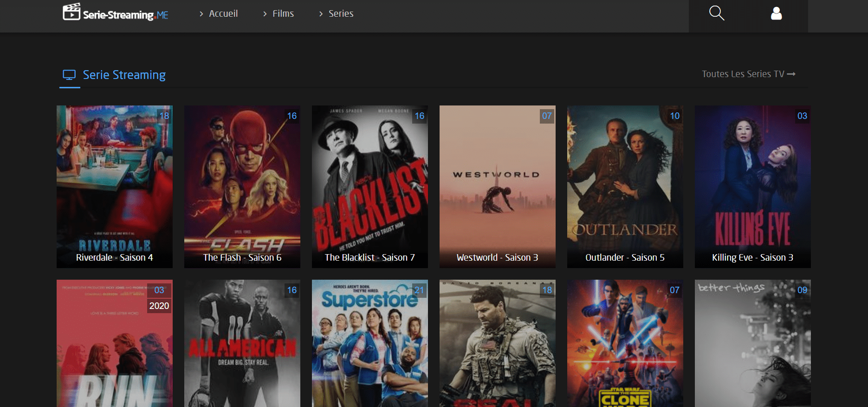Click episode badge 18 on Riverdale
This screenshot has height=407, width=868.
pyautogui.click(x=164, y=116)
